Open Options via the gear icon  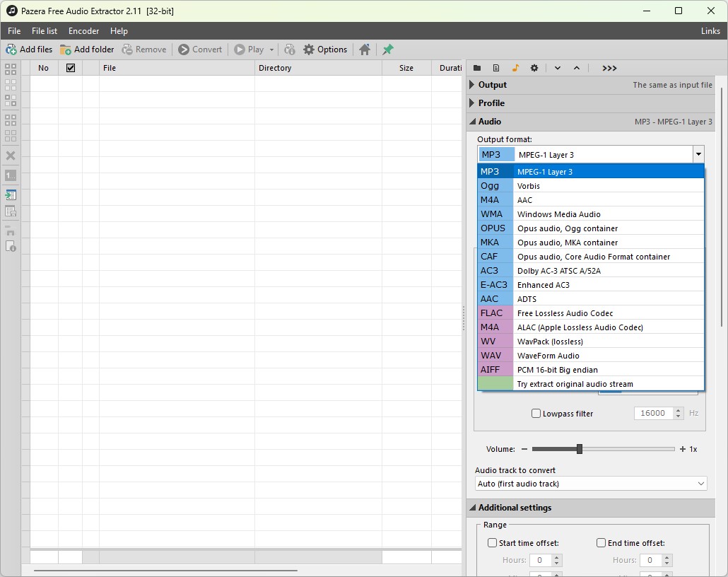point(309,49)
